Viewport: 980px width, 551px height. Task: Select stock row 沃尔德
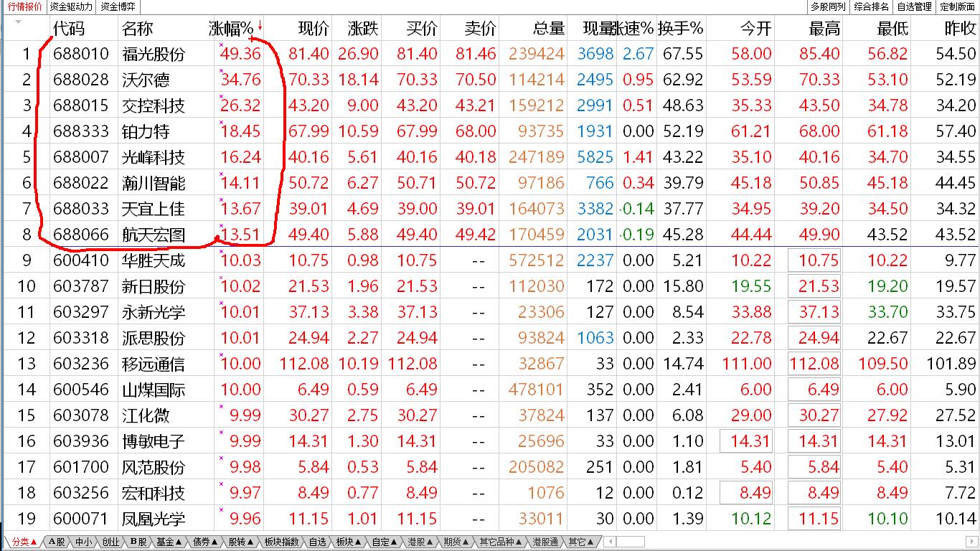(x=490, y=80)
